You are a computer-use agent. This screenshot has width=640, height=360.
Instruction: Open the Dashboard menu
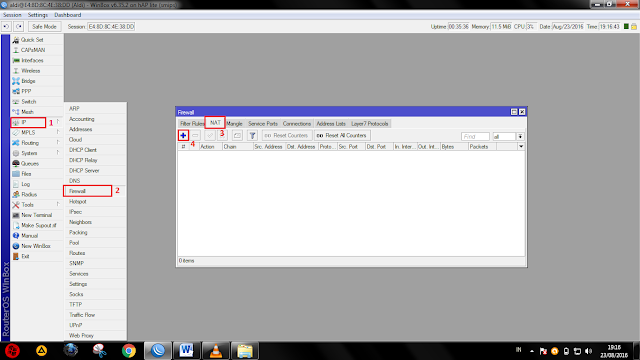(x=68, y=15)
